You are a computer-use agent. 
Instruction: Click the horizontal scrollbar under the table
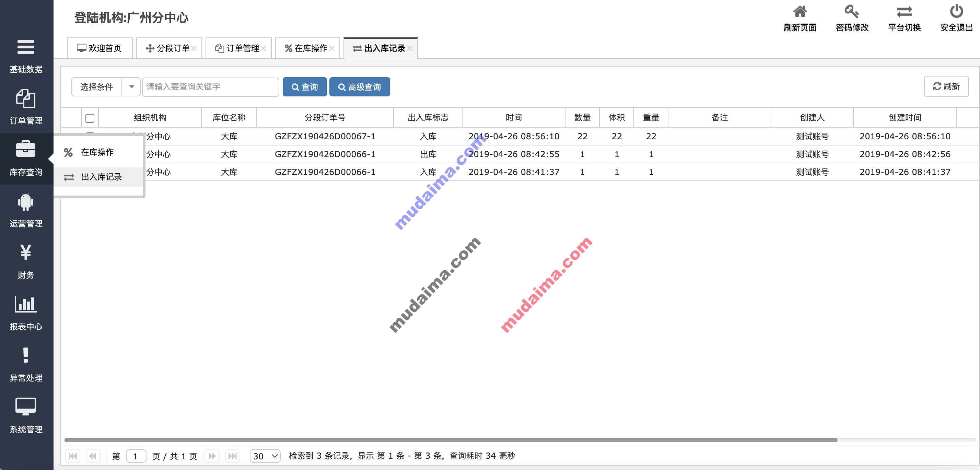point(451,440)
